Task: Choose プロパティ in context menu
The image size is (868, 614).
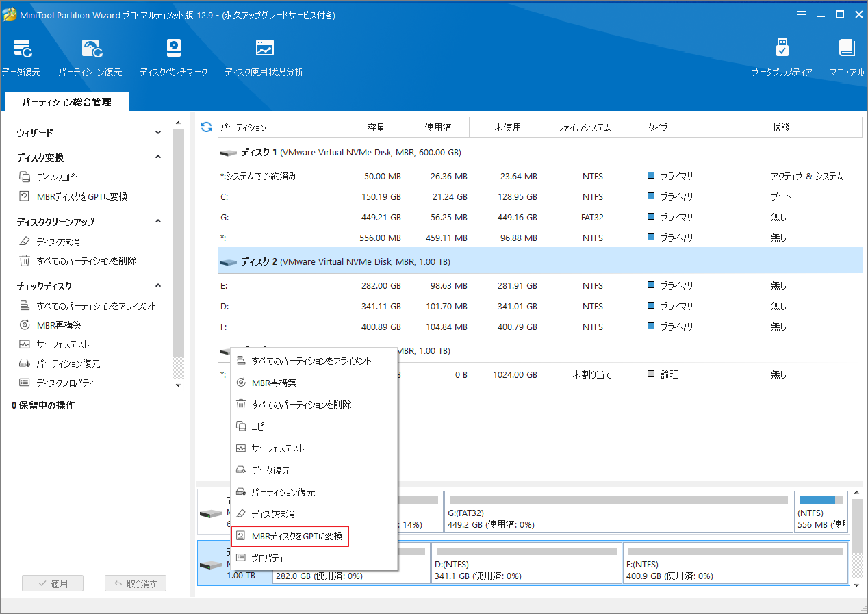Action: pyautogui.click(x=314, y=558)
